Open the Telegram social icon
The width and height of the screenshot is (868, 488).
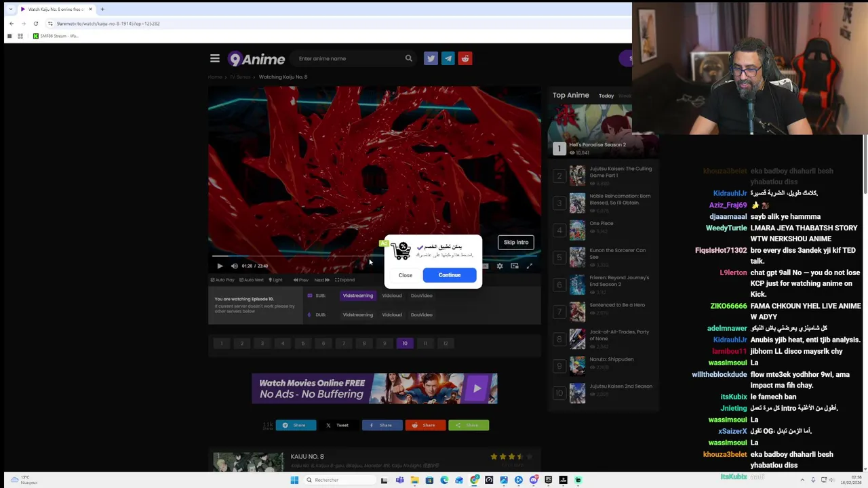click(448, 58)
